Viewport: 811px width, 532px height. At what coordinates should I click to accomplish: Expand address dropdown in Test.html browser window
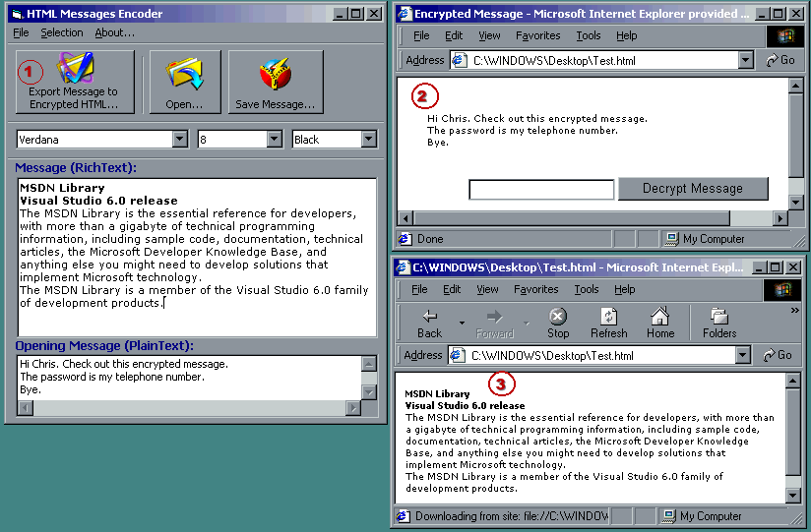743,356
